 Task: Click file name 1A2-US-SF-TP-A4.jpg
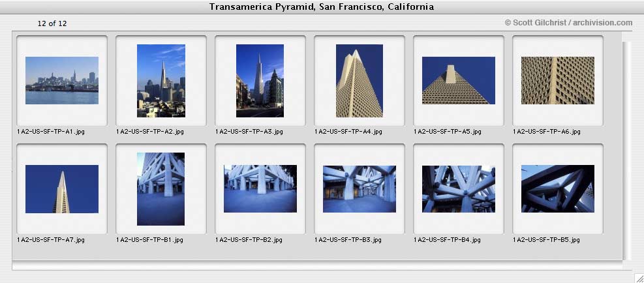(x=348, y=132)
